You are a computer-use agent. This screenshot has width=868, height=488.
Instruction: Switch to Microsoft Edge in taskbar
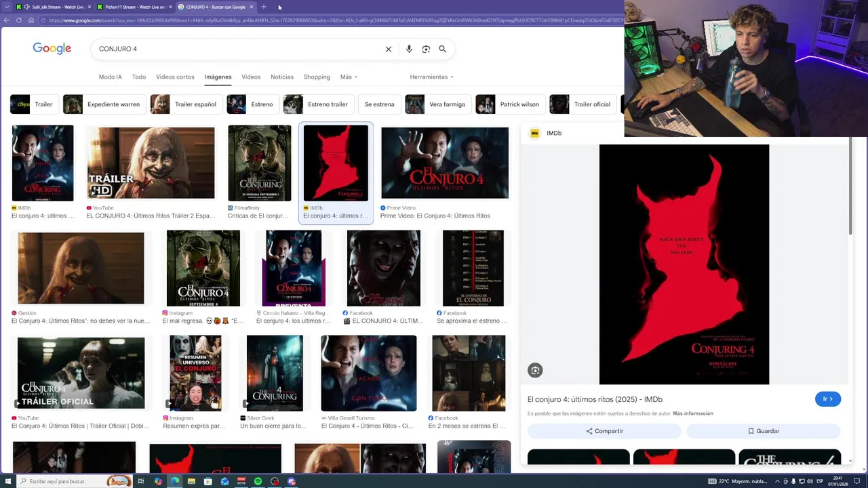[175, 481]
